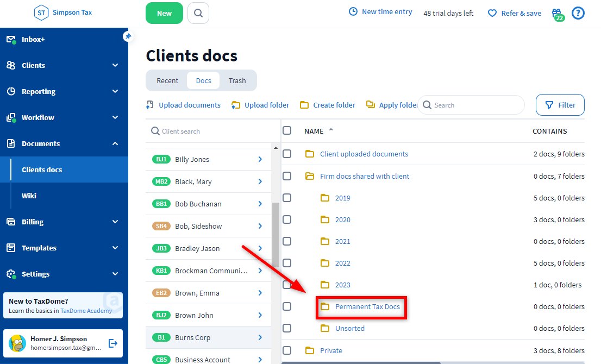Switch to the Recent tab
601x364 pixels.
[x=167, y=80]
